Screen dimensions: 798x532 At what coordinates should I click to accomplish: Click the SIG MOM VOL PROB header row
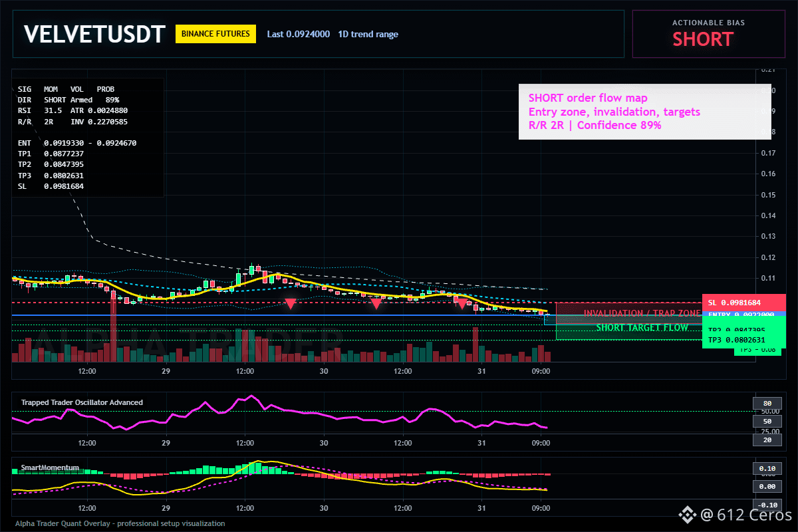coord(66,88)
